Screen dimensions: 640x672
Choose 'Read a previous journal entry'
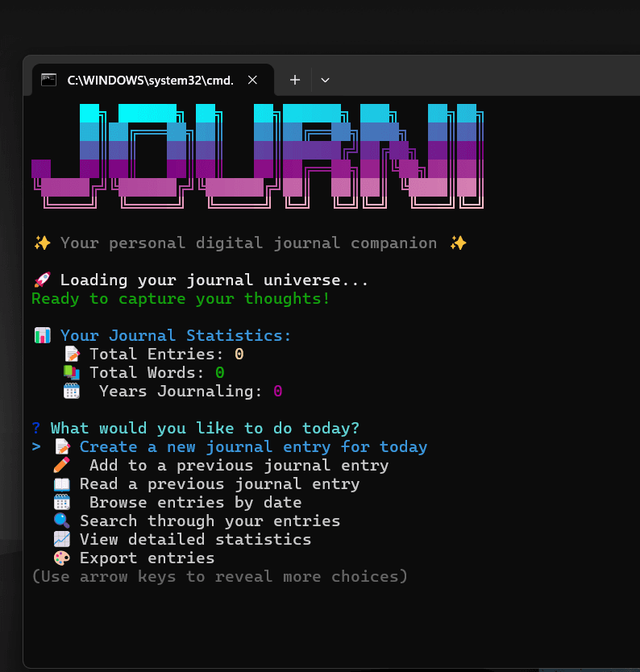[219, 484]
